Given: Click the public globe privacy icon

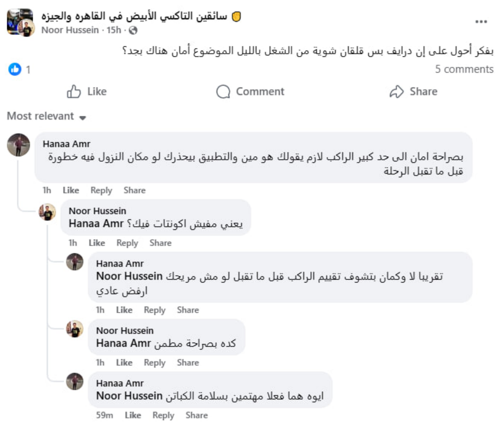Looking at the screenshot, I should [x=133, y=30].
